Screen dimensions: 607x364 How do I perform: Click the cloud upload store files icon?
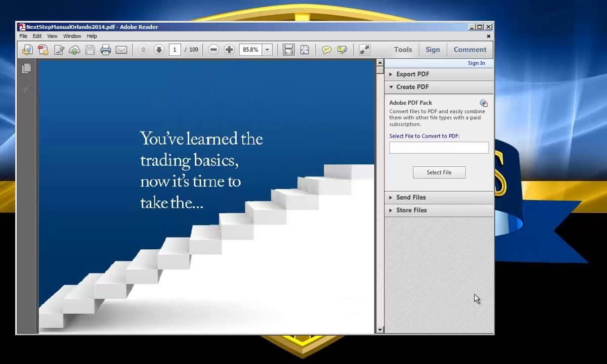click(74, 50)
